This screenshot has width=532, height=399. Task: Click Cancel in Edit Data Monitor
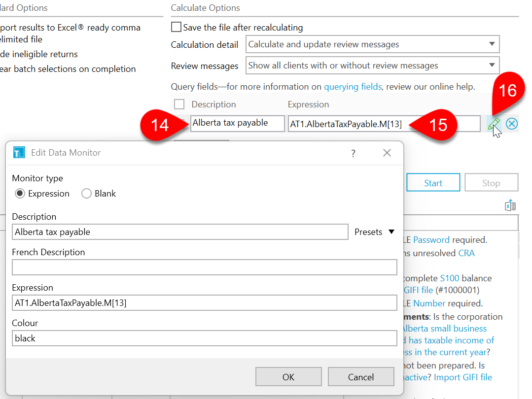tap(361, 377)
